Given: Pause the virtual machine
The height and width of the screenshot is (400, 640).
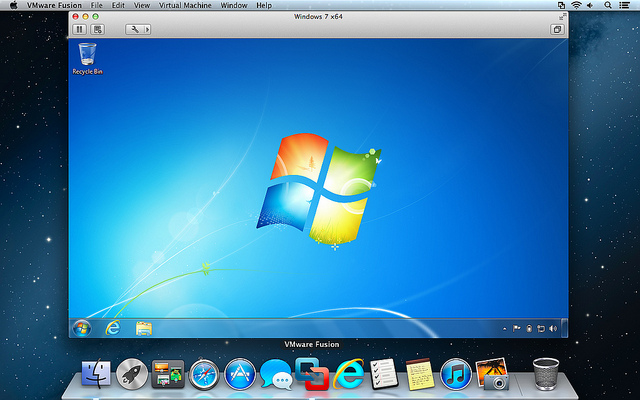Looking at the screenshot, I should pos(80,30).
